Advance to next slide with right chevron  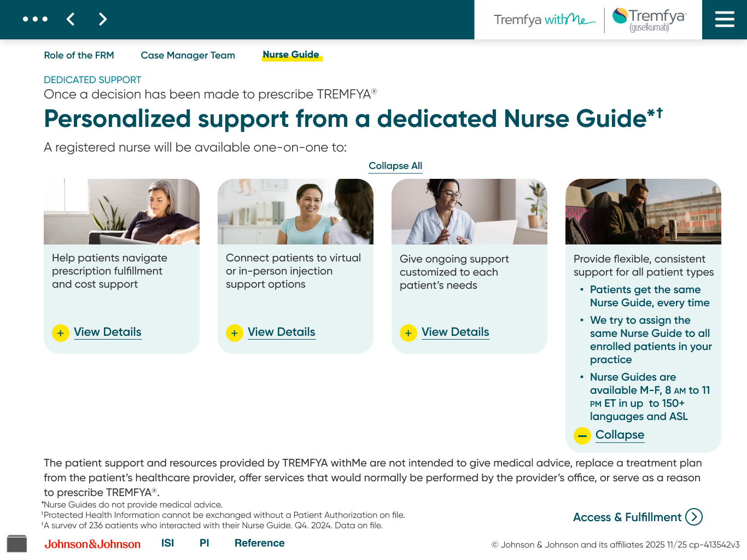102,19
